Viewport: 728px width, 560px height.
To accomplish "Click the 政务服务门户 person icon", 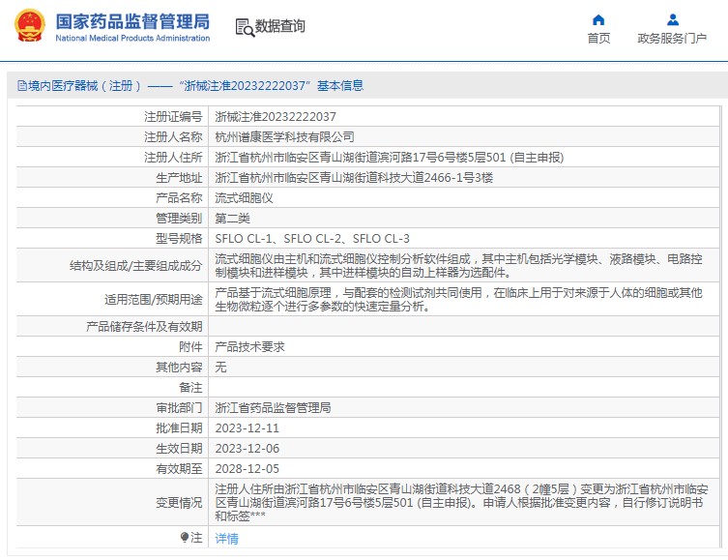I will click(x=672, y=19).
